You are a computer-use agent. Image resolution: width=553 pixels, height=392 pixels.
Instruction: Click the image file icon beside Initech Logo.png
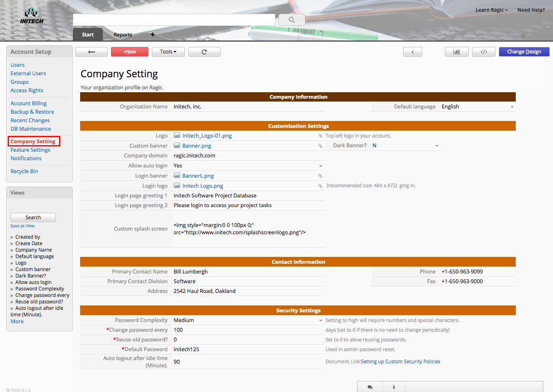pos(177,186)
